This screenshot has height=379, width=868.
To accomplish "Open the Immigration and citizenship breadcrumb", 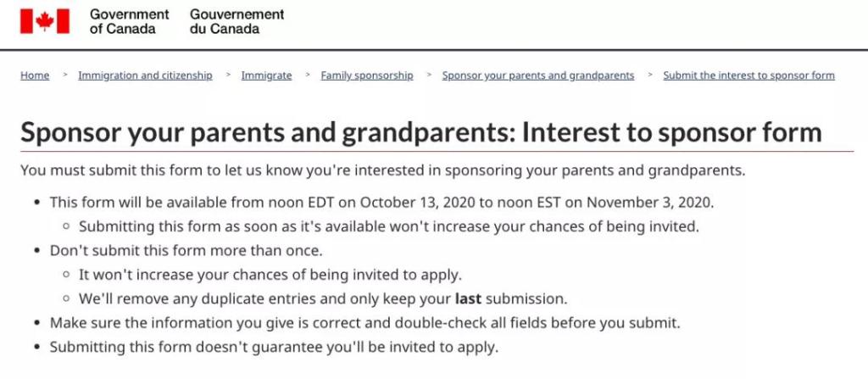I will click(145, 75).
